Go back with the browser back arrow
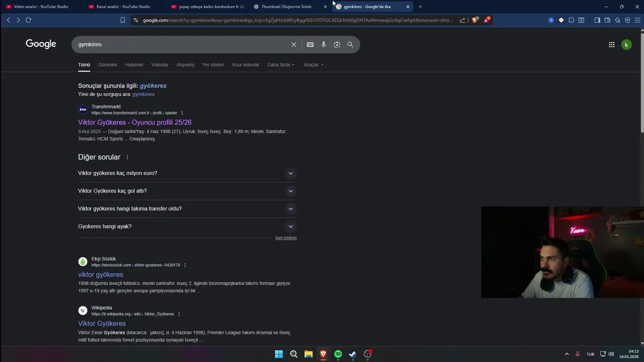 (9, 20)
